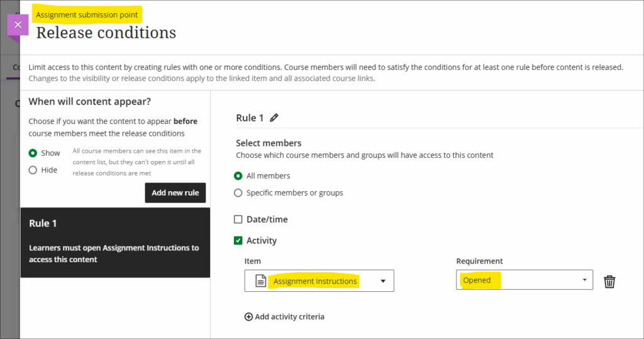Click the Assignment submission point title
644x339 pixels.
tap(87, 14)
